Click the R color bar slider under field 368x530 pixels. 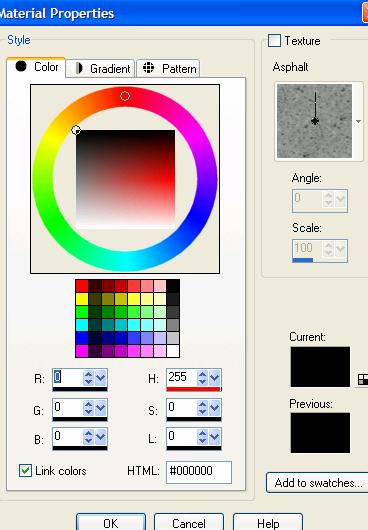(80, 389)
